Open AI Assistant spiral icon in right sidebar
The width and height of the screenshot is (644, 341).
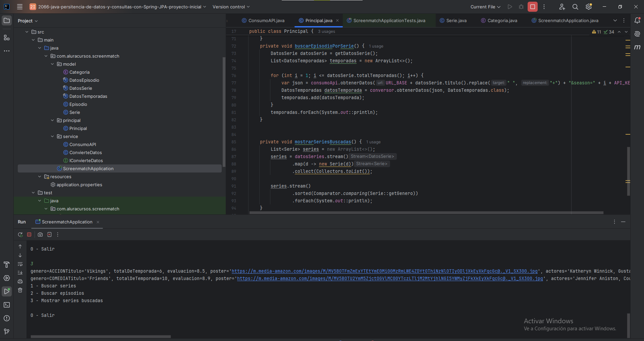point(637,34)
